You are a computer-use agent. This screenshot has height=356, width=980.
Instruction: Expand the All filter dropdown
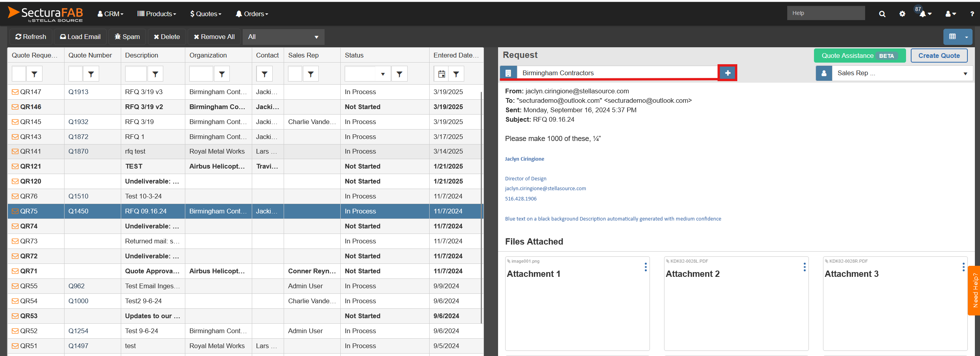[x=283, y=37]
